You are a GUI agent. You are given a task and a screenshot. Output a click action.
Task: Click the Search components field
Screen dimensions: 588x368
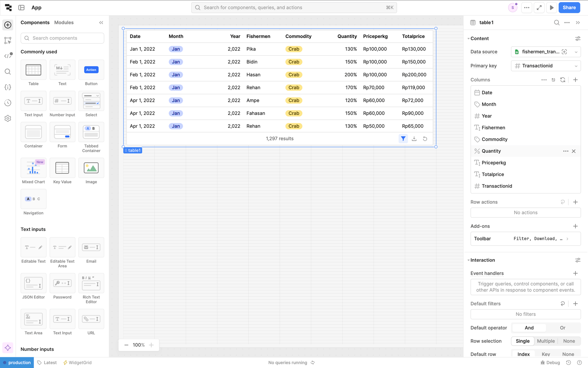click(x=62, y=38)
